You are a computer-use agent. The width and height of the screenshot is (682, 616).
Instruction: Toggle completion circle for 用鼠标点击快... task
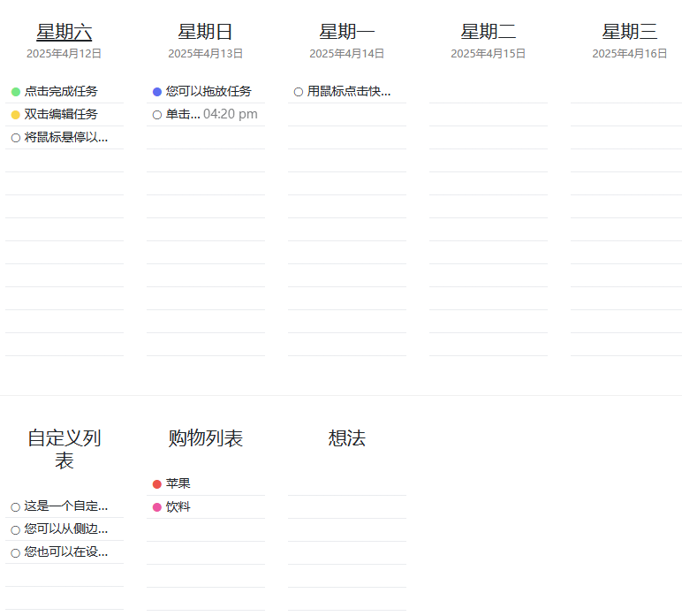pyautogui.click(x=299, y=92)
